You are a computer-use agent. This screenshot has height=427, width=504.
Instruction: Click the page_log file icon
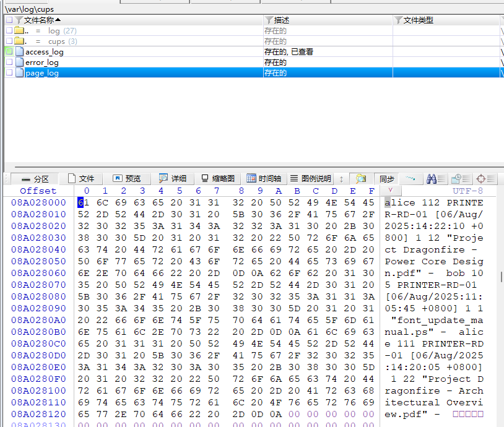pyautogui.click(x=20, y=72)
